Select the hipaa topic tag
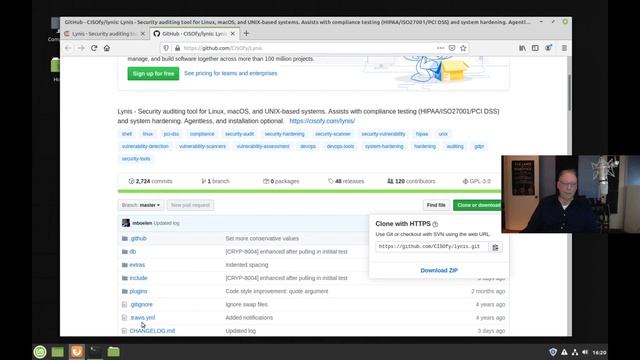The image size is (640, 360). [x=422, y=134]
